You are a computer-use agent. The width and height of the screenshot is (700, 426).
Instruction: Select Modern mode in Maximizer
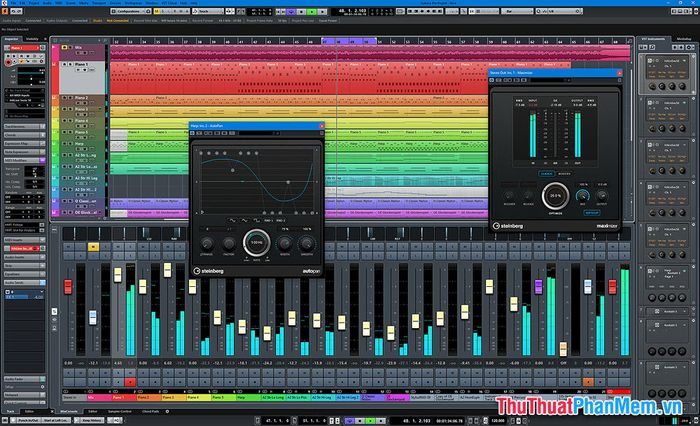tap(564, 174)
